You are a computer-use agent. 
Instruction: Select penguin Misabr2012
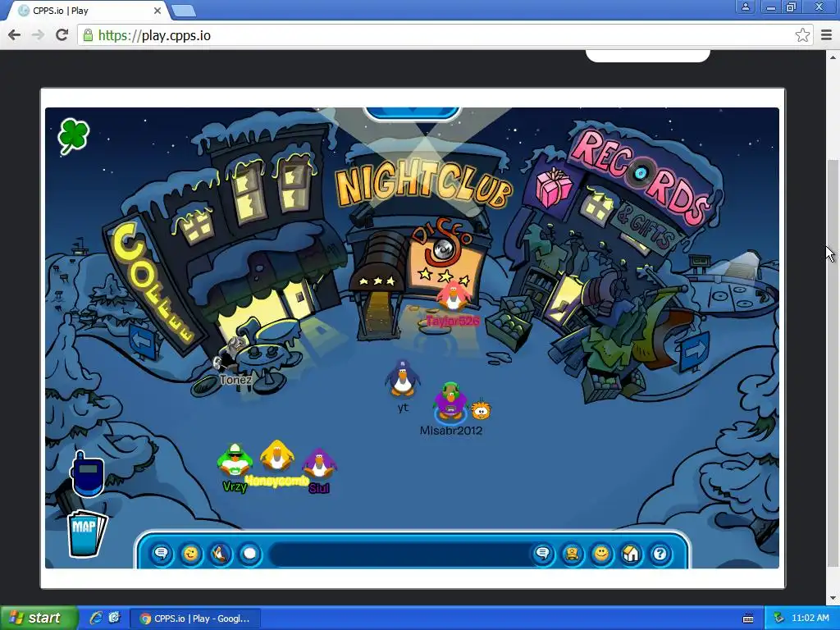click(450, 402)
